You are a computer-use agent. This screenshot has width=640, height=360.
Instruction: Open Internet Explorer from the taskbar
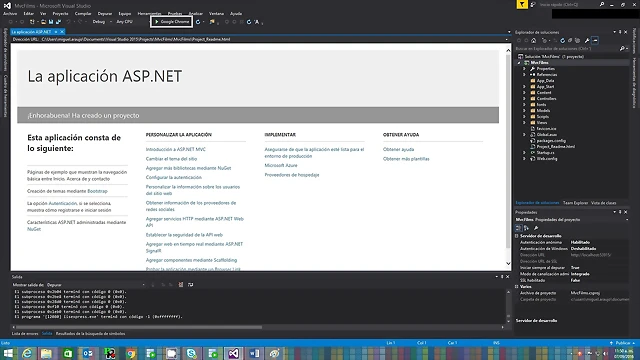(27, 353)
